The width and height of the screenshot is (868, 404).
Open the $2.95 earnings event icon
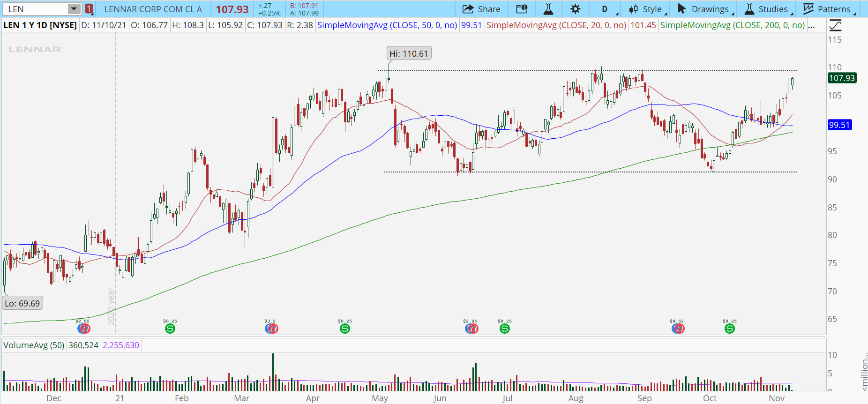click(471, 329)
